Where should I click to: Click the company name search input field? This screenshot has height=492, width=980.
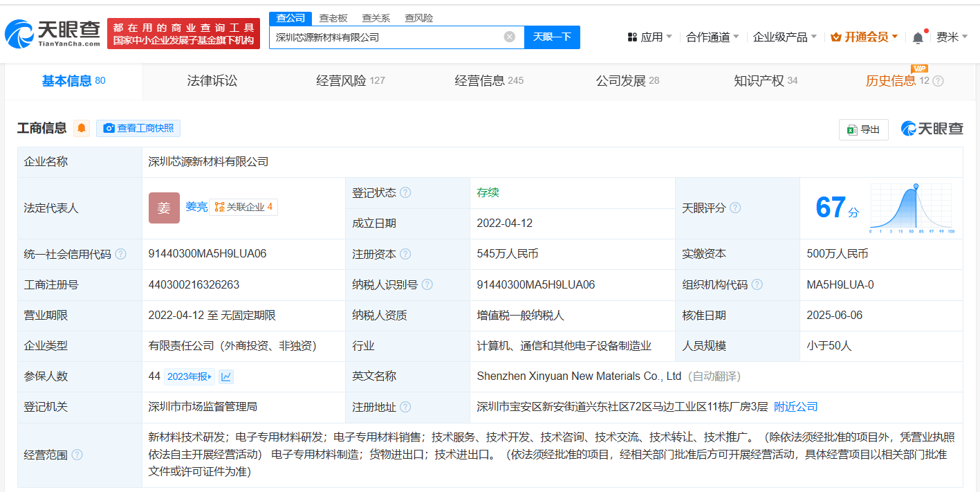384,37
